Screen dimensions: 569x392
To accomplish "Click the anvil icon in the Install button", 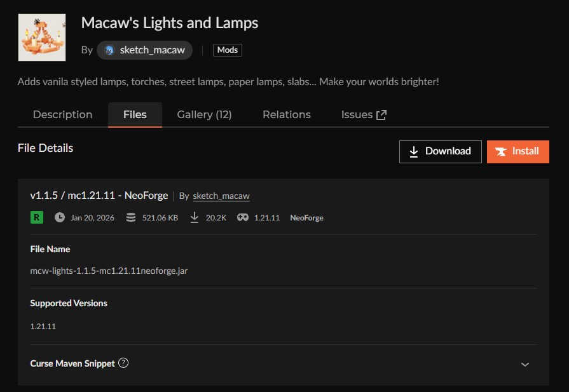I will pyautogui.click(x=502, y=152).
